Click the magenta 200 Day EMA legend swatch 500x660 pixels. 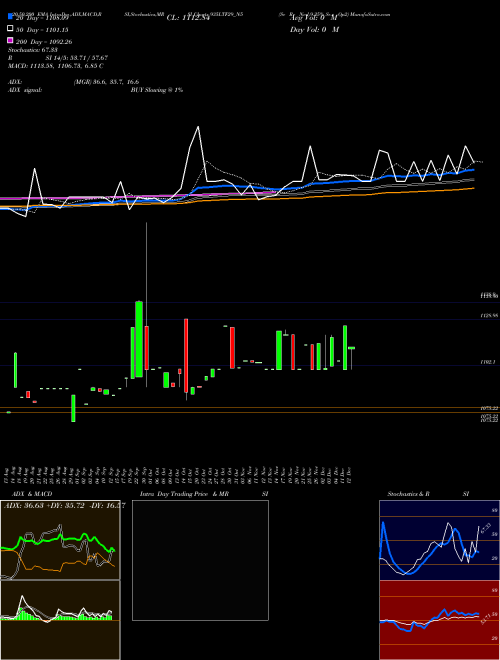click(x=10, y=40)
